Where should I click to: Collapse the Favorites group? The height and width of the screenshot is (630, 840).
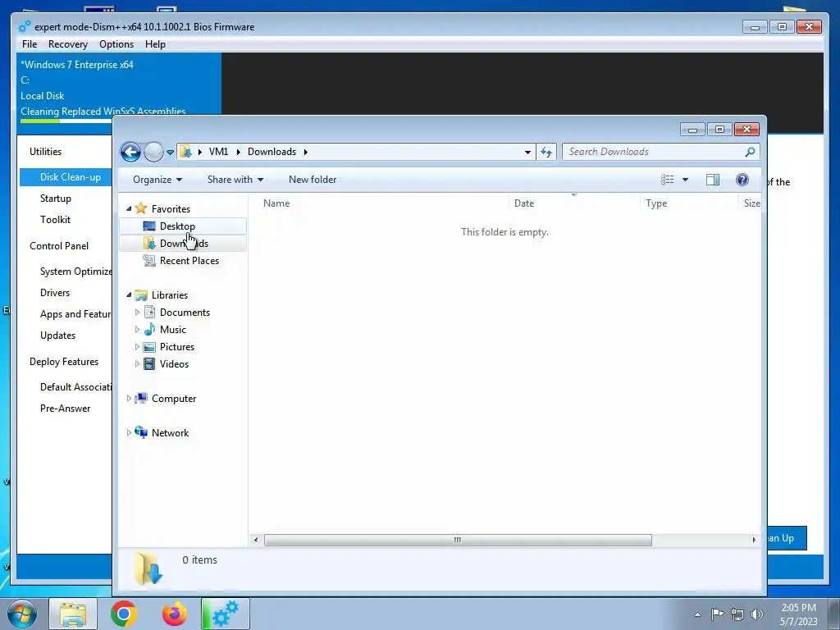(x=129, y=208)
